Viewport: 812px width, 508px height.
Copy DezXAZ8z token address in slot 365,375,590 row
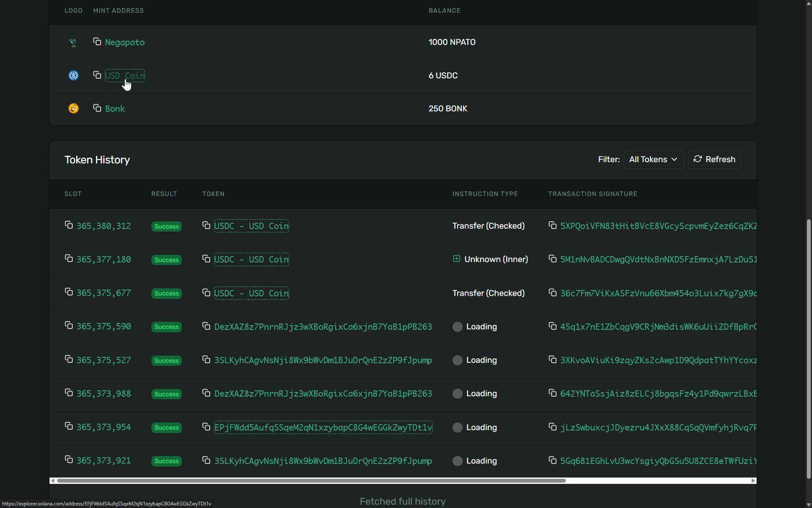(206, 326)
